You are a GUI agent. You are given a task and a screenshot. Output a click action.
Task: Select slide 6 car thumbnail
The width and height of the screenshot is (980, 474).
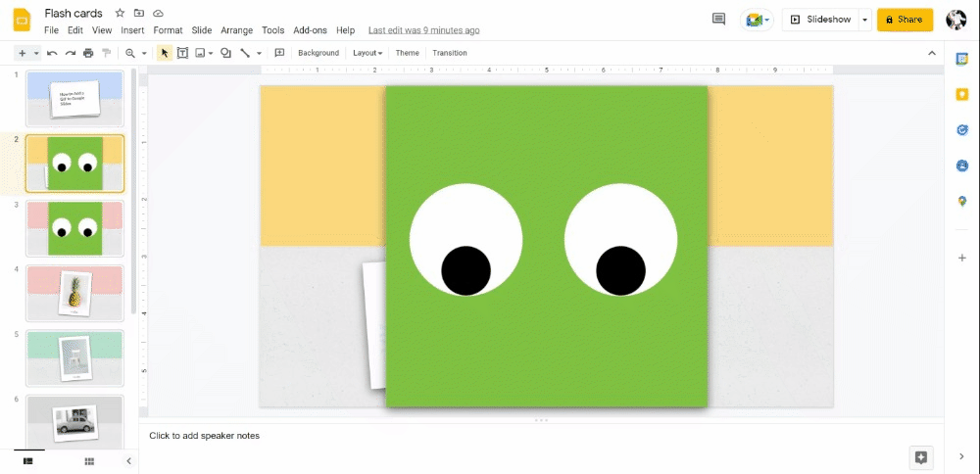pyautogui.click(x=75, y=421)
